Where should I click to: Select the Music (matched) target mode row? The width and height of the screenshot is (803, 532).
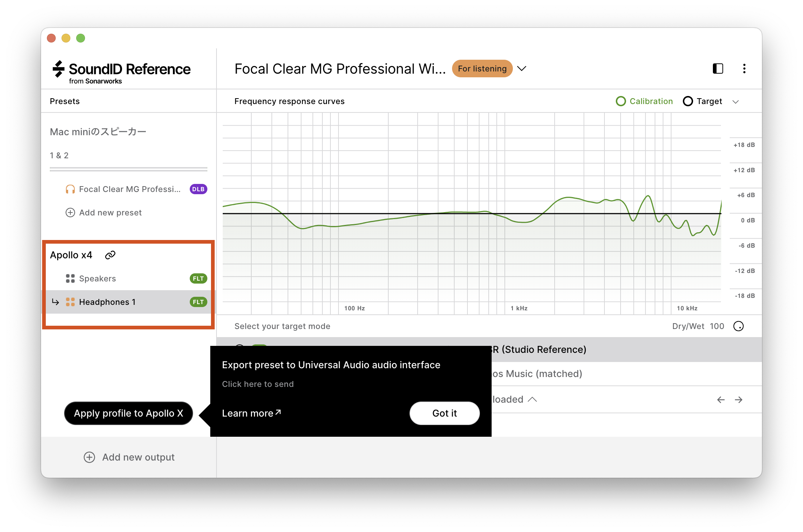(x=489, y=374)
